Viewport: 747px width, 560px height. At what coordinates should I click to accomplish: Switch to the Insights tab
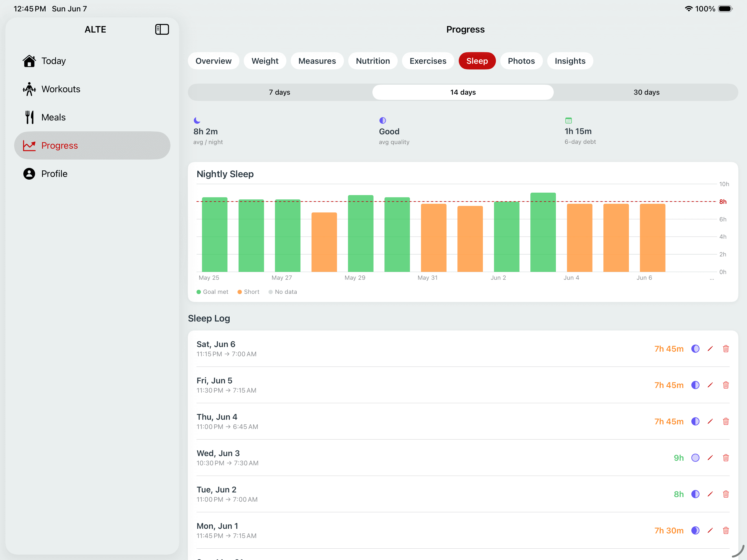(570, 61)
